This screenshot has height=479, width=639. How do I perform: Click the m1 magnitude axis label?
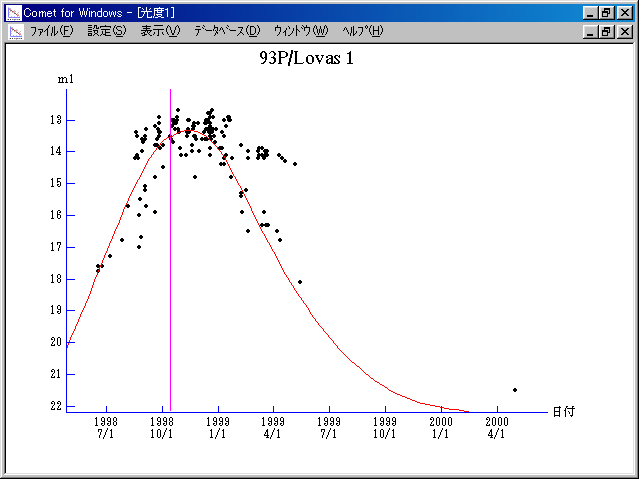pos(65,78)
